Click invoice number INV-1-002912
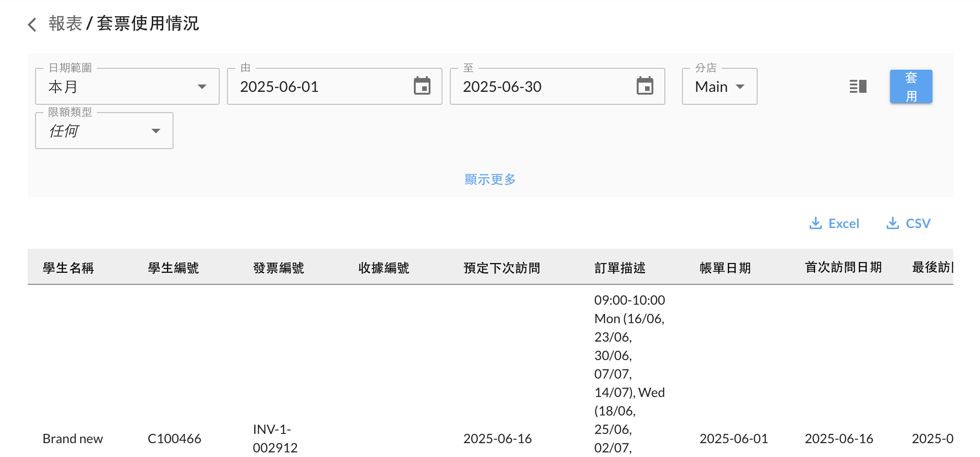The image size is (980, 457). click(x=275, y=439)
